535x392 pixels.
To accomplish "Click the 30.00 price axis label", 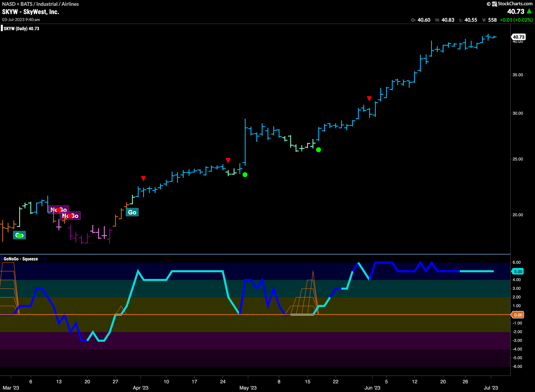I will pos(518,113).
